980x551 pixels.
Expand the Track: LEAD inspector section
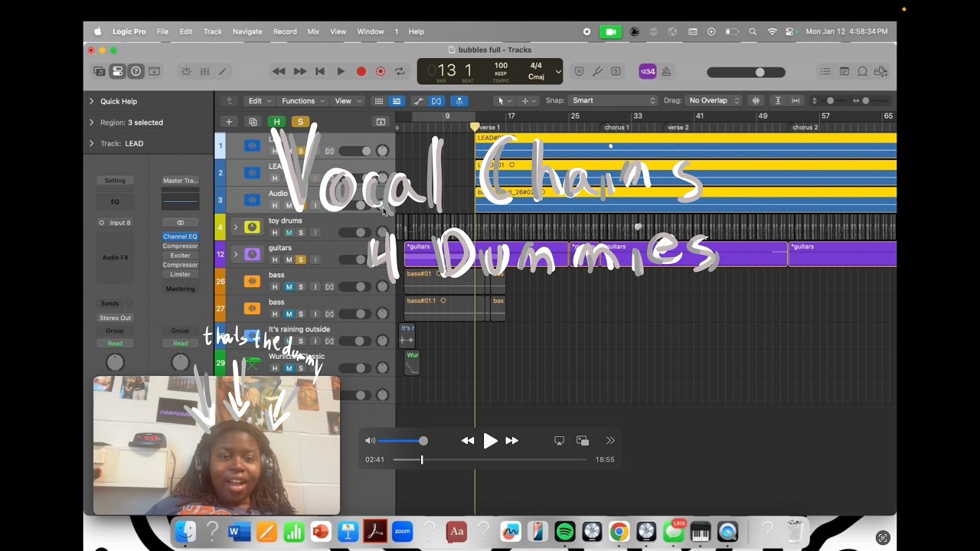click(x=92, y=143)
